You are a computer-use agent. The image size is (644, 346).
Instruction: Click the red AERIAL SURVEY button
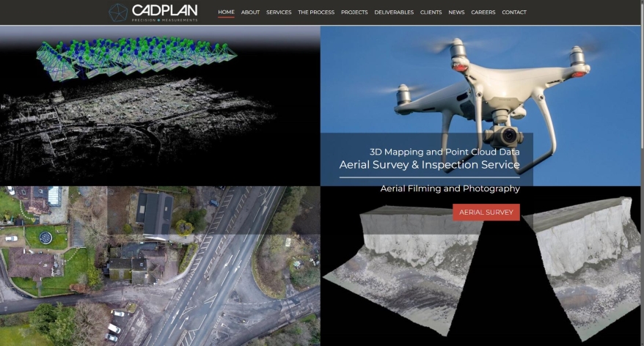(486, 212)
